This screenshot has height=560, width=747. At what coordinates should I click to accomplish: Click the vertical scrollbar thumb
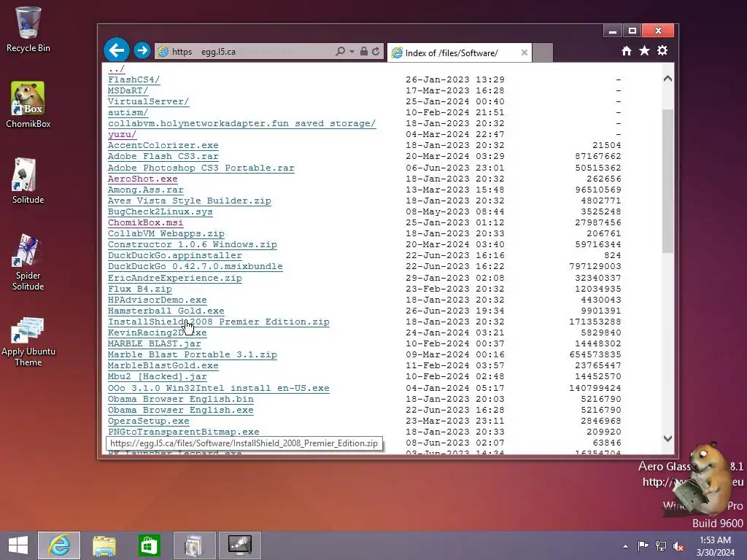[667, 181]
